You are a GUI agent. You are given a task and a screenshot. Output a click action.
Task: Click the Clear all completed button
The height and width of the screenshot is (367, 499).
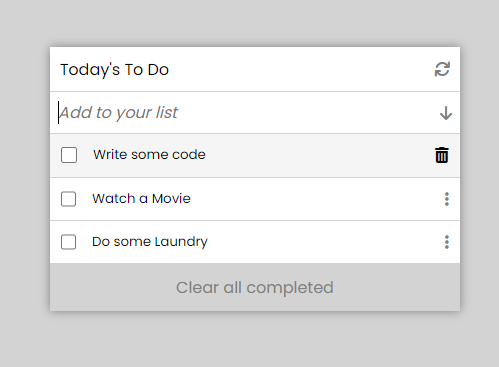tap(255, 287)
